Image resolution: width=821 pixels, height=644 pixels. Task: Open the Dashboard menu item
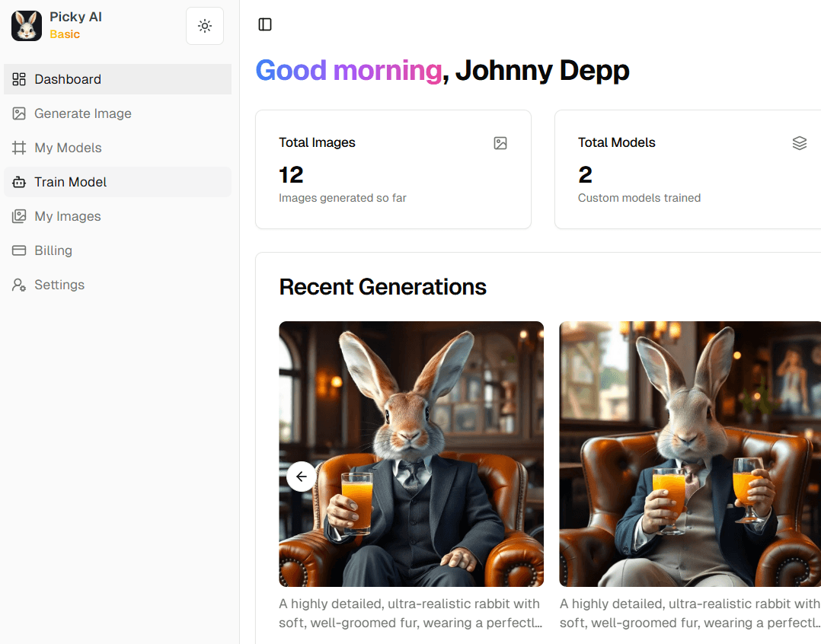coord(68,79)
